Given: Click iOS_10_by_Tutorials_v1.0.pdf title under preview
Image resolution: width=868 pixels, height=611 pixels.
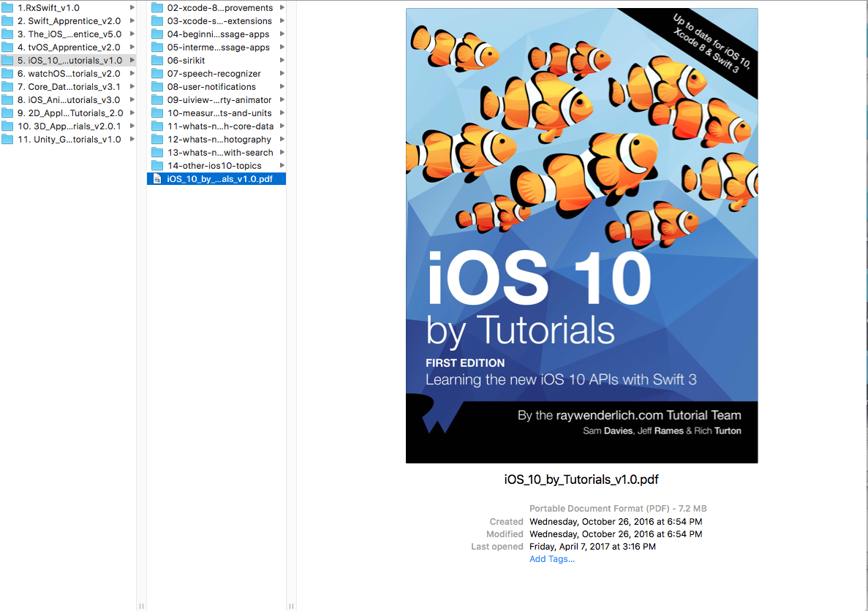Looking at the screenshot, I should coord(581,479).
